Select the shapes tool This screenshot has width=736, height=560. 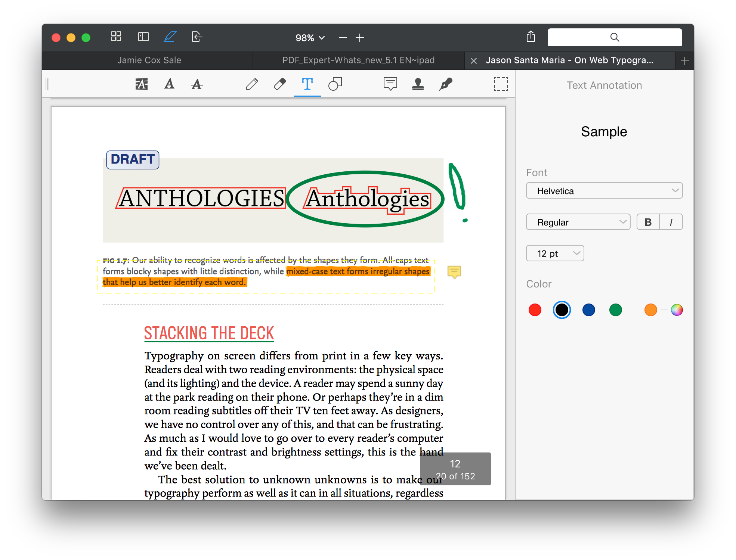pyautogui.click(x=335, y=84)
